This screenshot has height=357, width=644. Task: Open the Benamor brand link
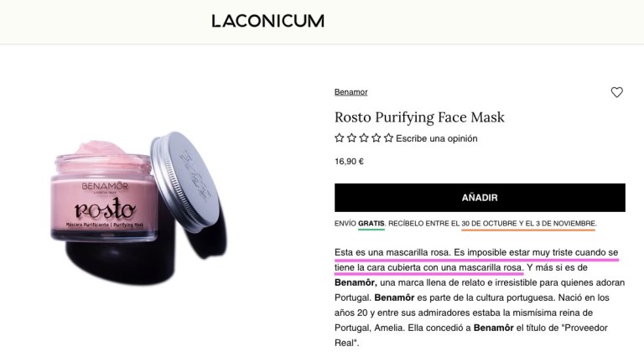click(351, 92)
